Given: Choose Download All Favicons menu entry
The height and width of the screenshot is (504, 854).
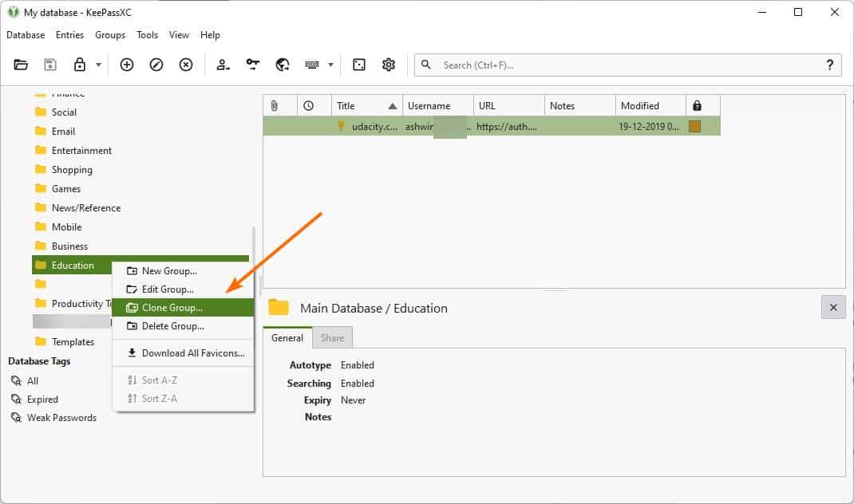Looking at the screenshot, I should coord(192,353).
